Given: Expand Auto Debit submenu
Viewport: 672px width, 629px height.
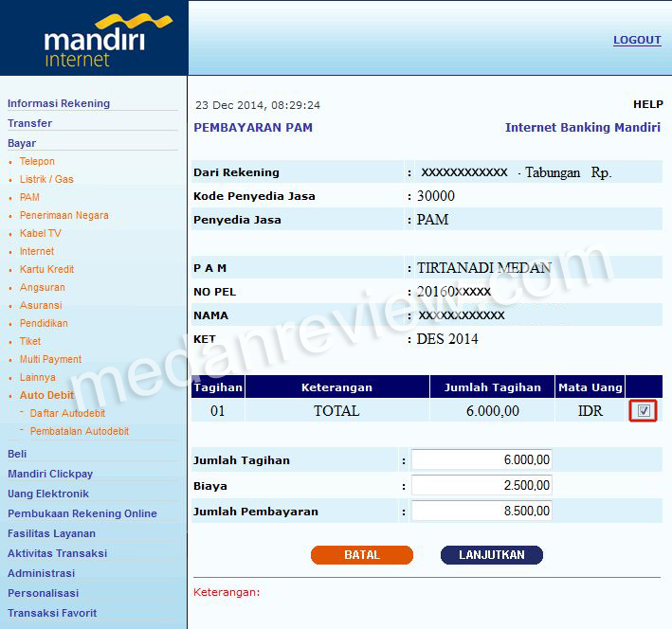Looking at the screenshot, I should (x=46, y=395).
